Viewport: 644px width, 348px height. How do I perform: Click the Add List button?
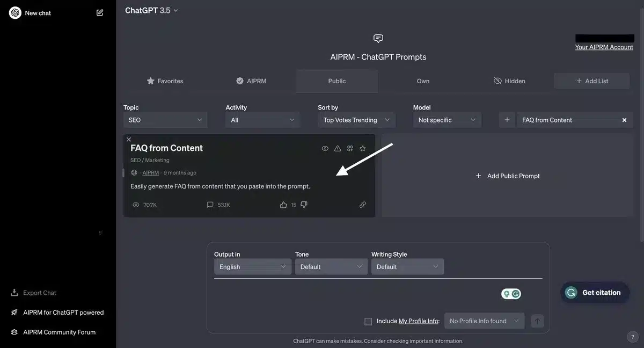[x=592, y=81]
